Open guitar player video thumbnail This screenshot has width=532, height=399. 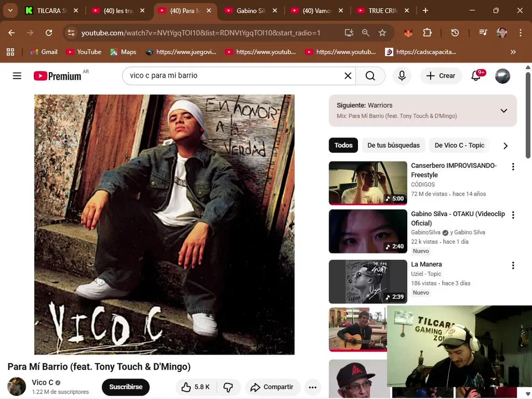pos(357,329)
